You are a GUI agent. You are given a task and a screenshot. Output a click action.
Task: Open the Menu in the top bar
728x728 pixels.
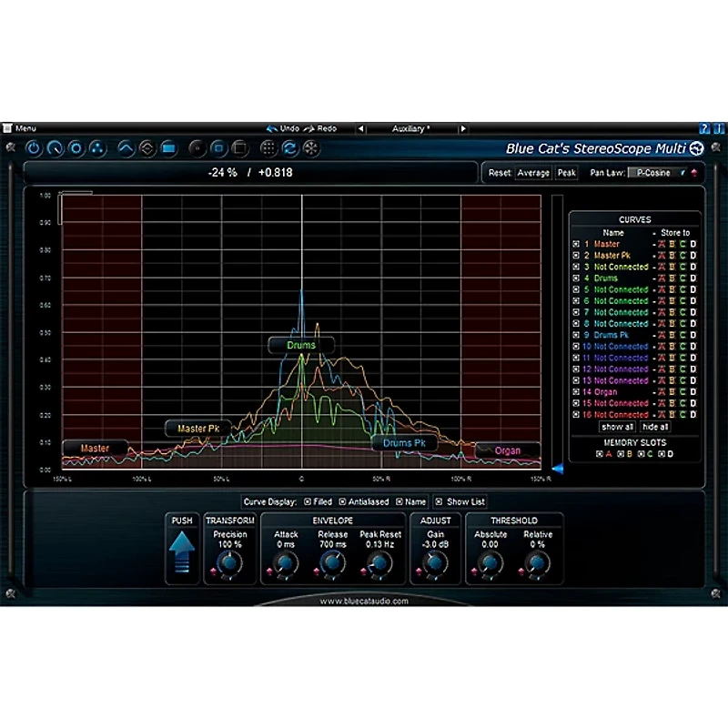(25, 128)
